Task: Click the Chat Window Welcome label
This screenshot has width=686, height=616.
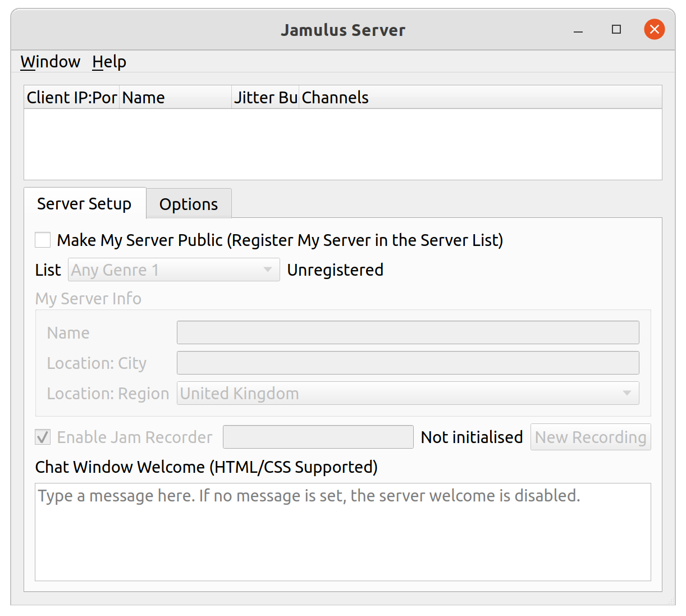Action: tap(206, 467)
